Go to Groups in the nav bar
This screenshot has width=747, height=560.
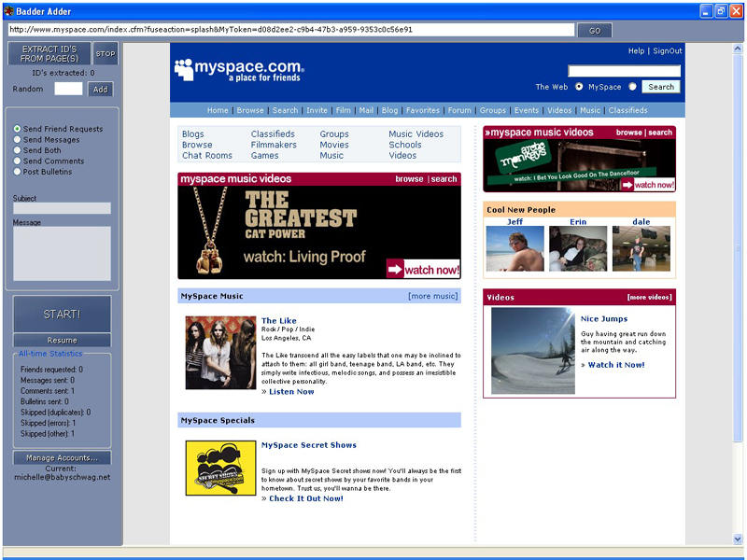(493, 110)
